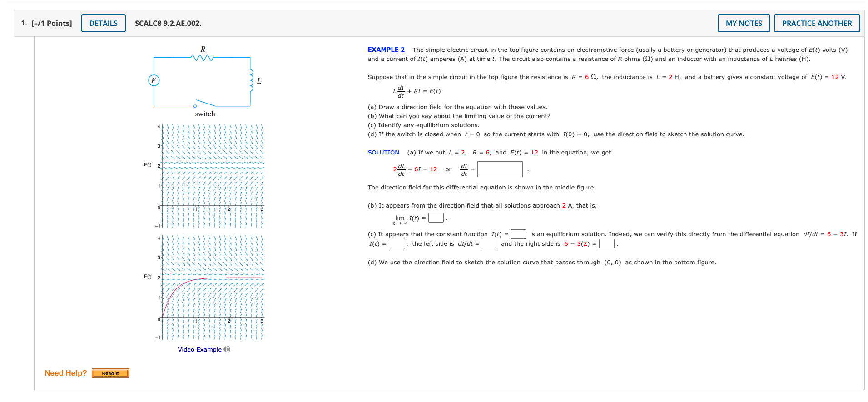Click '(c) Identify any equilibrium solutions.'

tap(423, 125)
